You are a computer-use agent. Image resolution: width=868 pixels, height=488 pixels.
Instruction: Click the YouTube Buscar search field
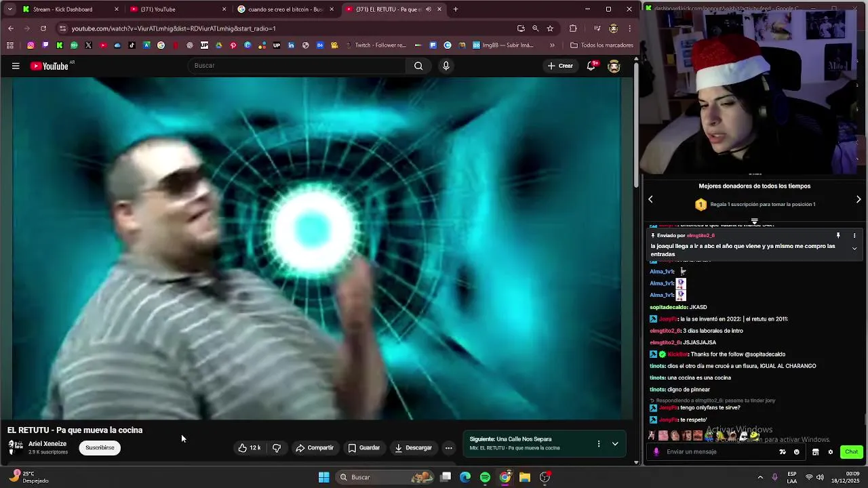click(297, 66)
